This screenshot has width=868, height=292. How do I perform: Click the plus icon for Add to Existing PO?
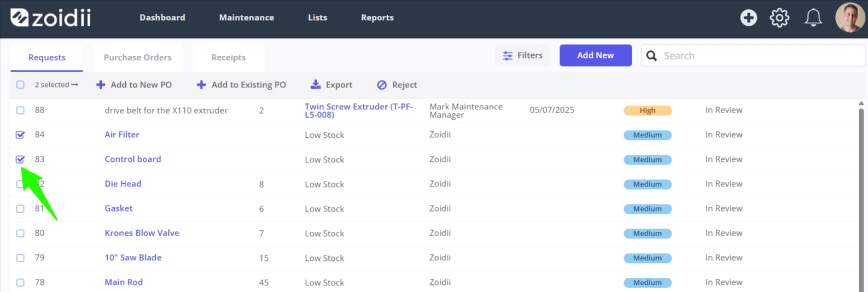coord(201,85)
